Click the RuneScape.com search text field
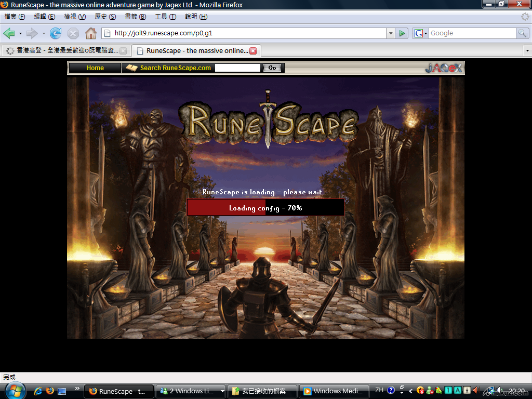 coord(237,68)
